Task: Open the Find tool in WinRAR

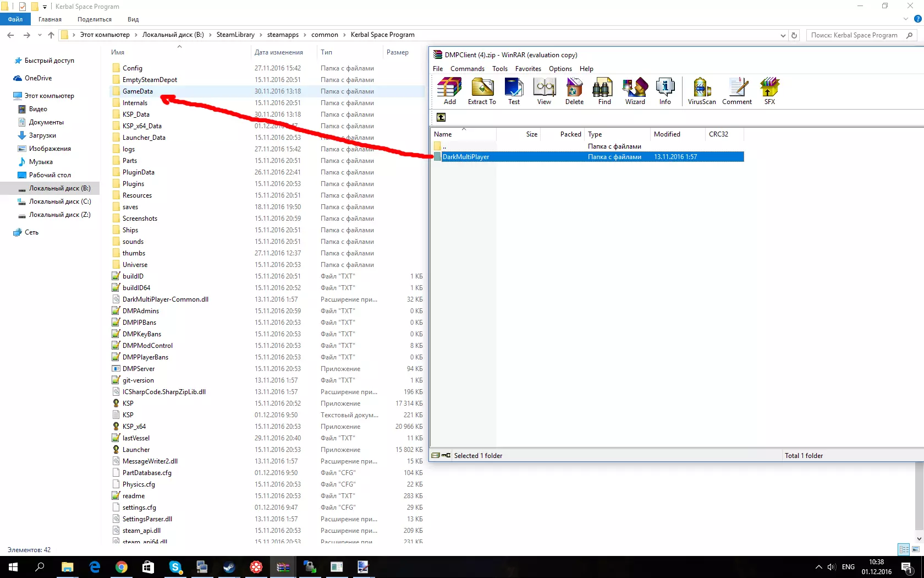Action: point(604,91)
